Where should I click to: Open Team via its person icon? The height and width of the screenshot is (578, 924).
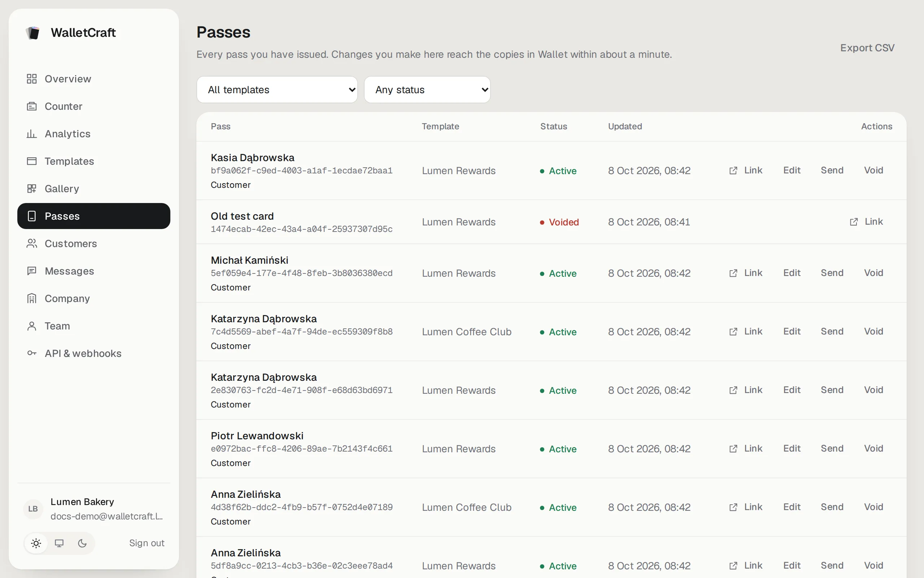pyautogui.click(x=32, y=326)
